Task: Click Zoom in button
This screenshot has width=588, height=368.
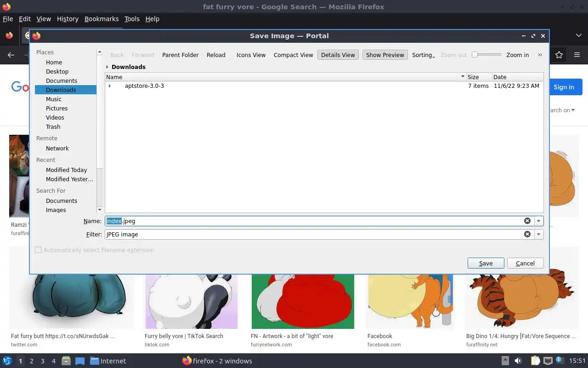Action: [517, 55]
